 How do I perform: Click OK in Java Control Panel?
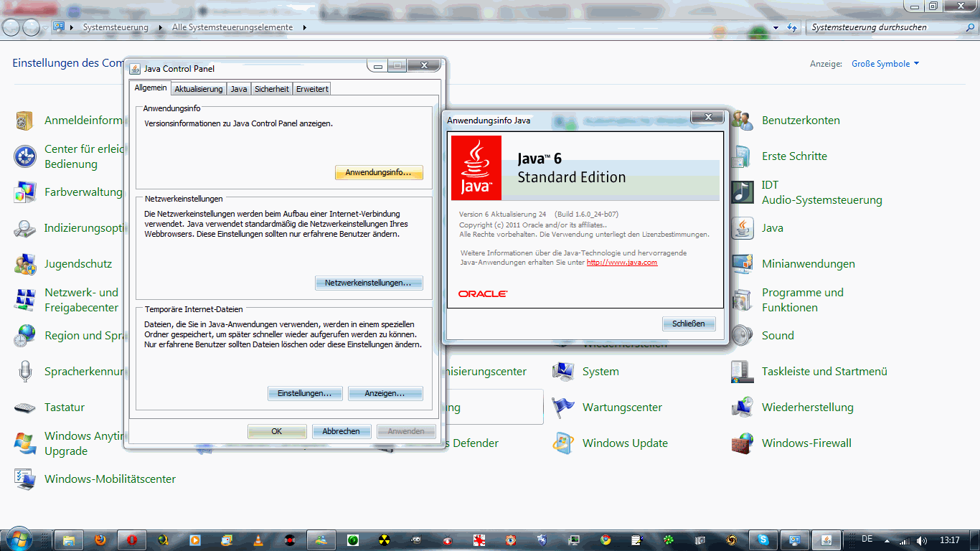[277, 431]
